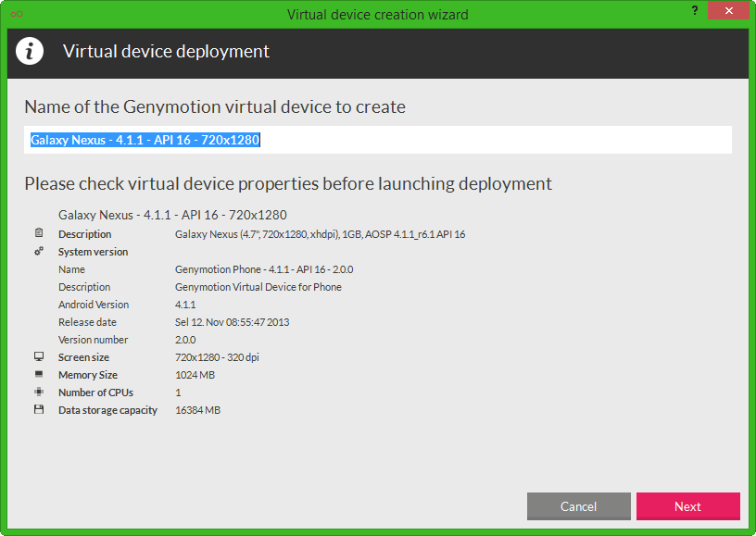Click the window title 'Virtual device creation wizard'
This screenshot has width=756, height=536.
pos(377,15)
